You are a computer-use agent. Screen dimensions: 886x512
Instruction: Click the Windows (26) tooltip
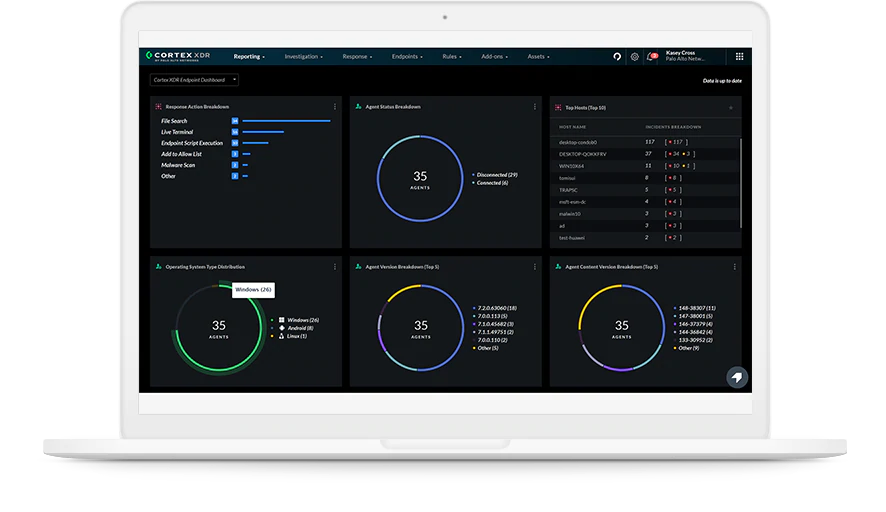click(253, 290)
